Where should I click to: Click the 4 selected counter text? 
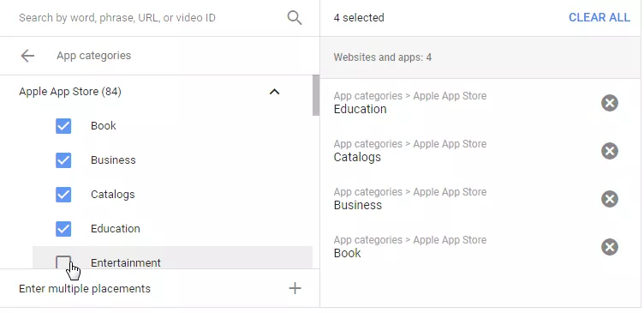pos(359,18)
